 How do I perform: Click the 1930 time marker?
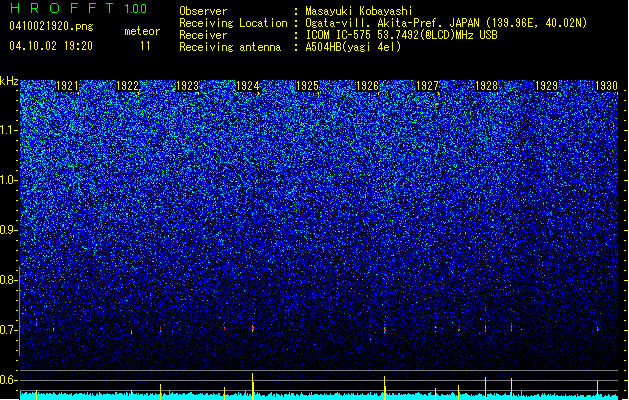point(606,86)
